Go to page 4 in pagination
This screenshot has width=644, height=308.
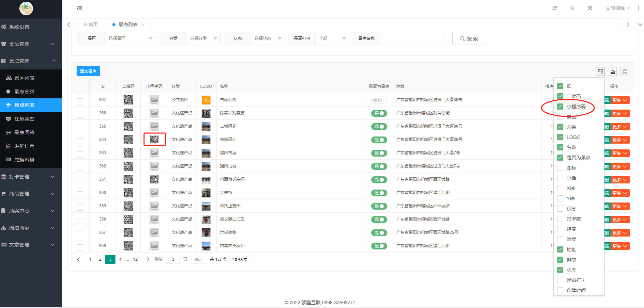pyautogui.click(x=120, y=259)
